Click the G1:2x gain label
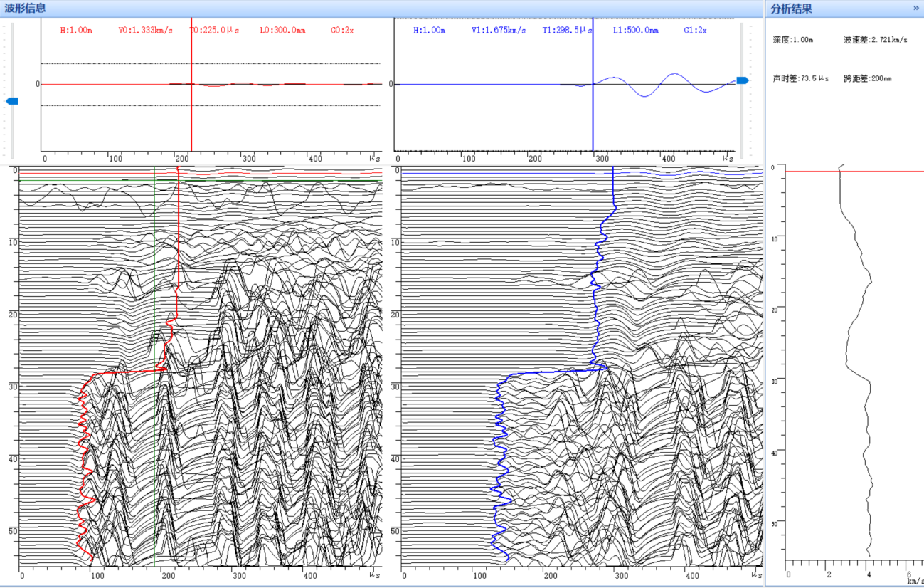 tap(696, 31)
